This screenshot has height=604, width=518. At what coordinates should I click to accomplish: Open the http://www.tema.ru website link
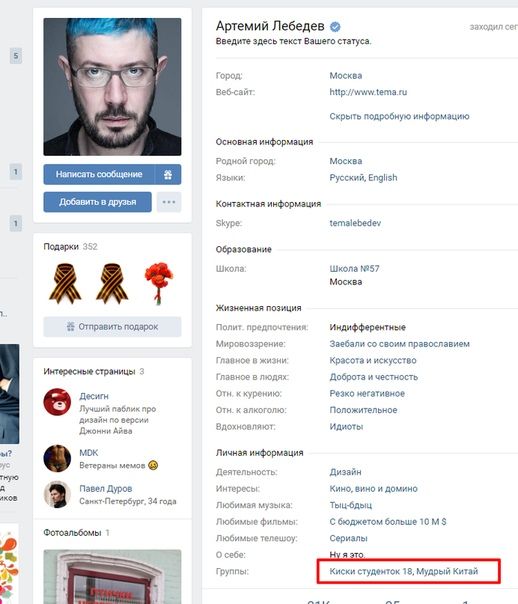[368, 92]
